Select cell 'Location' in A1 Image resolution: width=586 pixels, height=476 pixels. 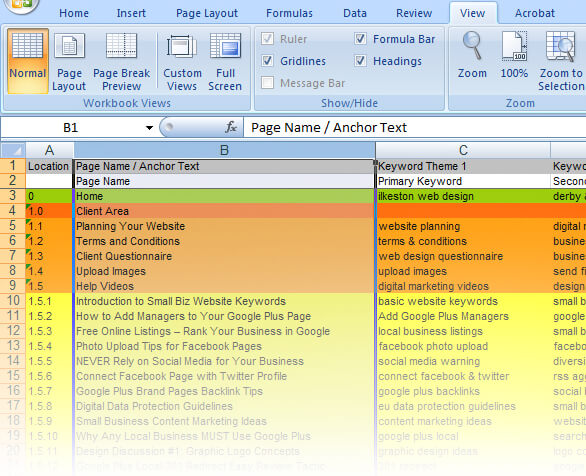point(49,166)
